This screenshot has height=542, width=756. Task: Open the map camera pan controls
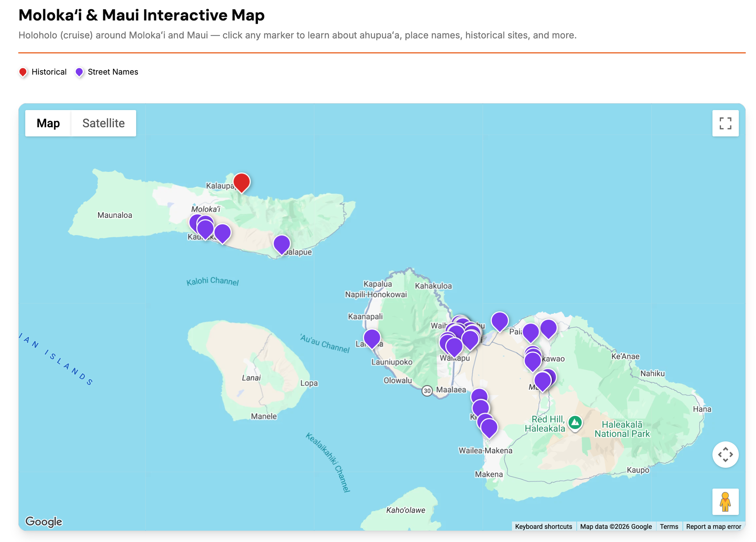[725, 455]
